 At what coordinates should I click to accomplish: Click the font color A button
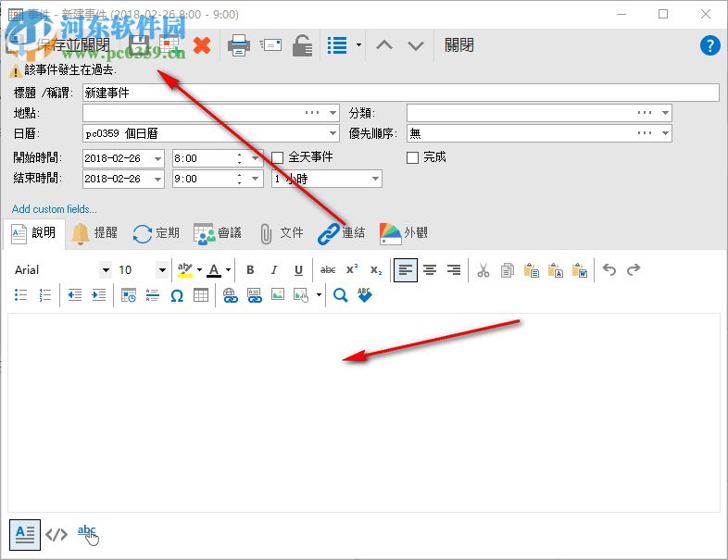click(x=214, y=269)
